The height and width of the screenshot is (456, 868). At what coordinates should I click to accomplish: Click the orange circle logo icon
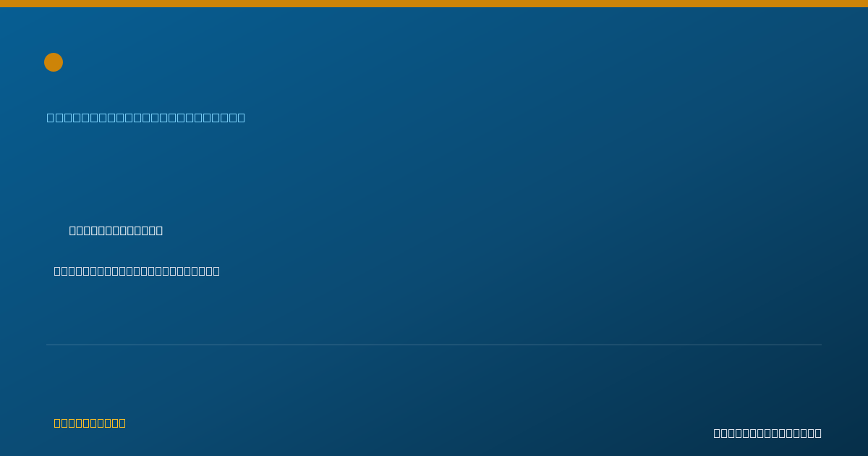click(54, 62)
